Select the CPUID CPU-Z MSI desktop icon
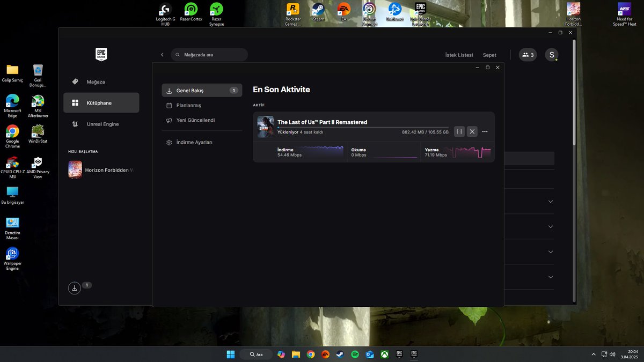 pos(12,167)
